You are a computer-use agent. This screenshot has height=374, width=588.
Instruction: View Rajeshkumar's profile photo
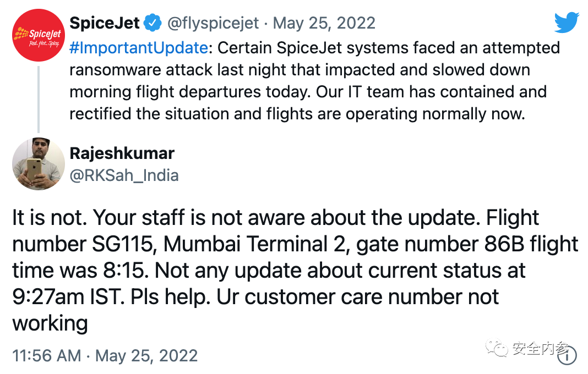point(38,163)
